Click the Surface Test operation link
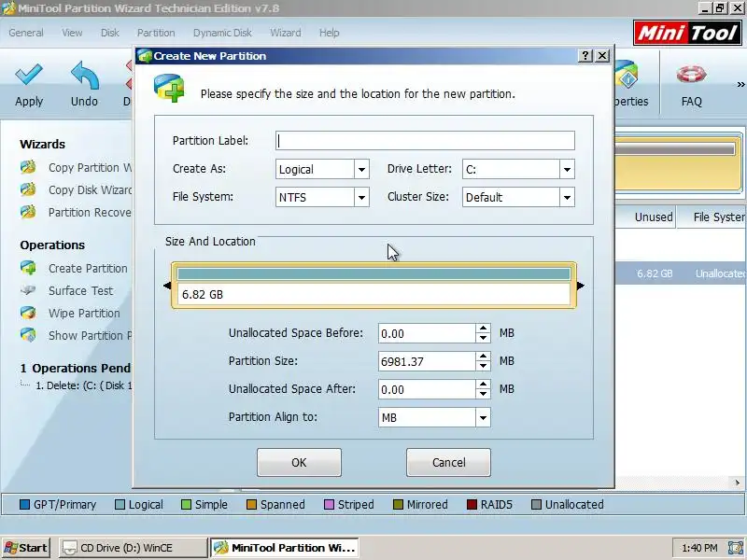Screen dimensions: 747x560 point(80,290)
